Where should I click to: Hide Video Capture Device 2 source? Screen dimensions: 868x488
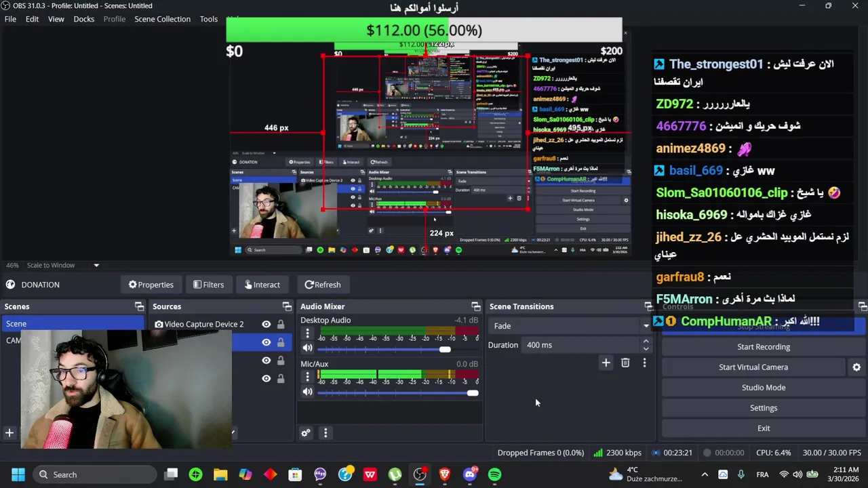point(267,324)
